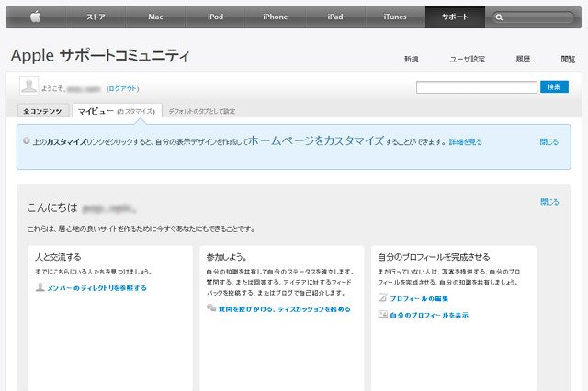Open the iPod nav item
This screenshot has width=588, height=391.
click(215, 17)
